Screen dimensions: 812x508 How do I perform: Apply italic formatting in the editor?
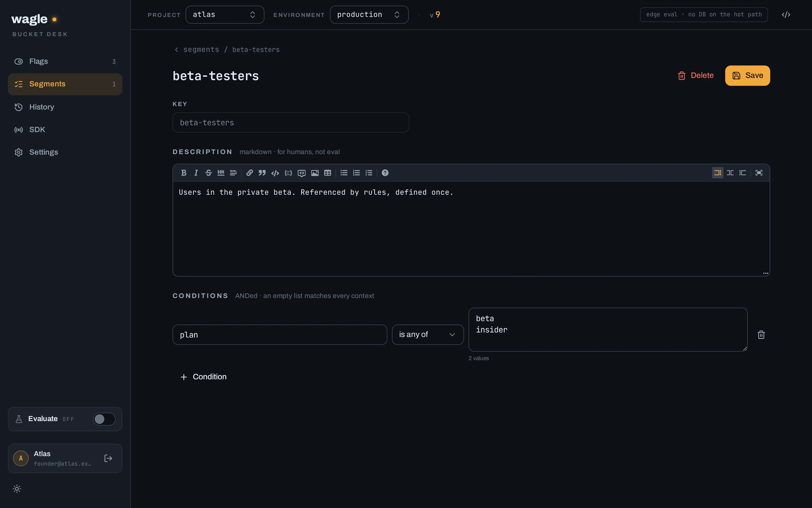pyautogui.click(x=196, y=173)
